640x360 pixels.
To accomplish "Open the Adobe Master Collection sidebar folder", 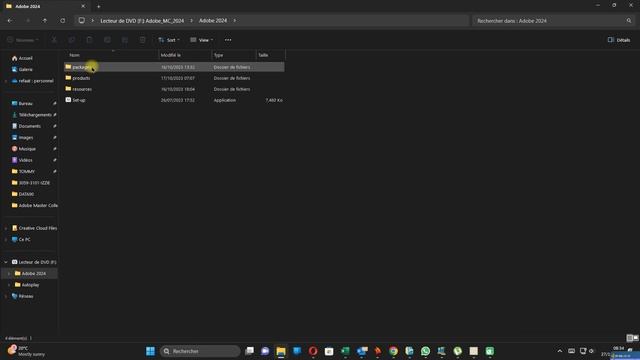I will 34,205.
